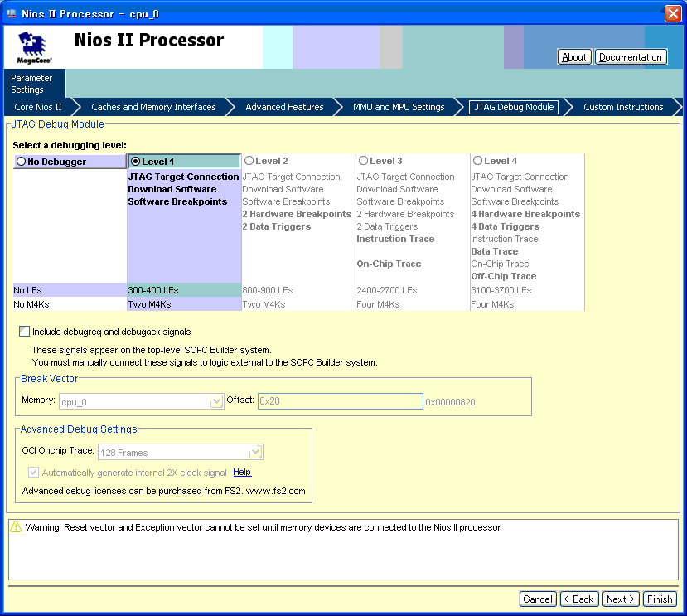Click the About button

574,57
